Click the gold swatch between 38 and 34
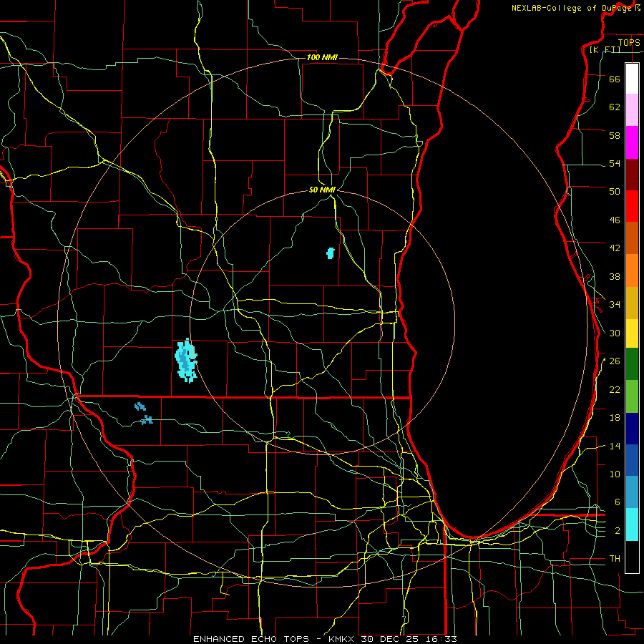Image resolution: width=644 pixels, height=644 pixels. click(x=632, y=303)
